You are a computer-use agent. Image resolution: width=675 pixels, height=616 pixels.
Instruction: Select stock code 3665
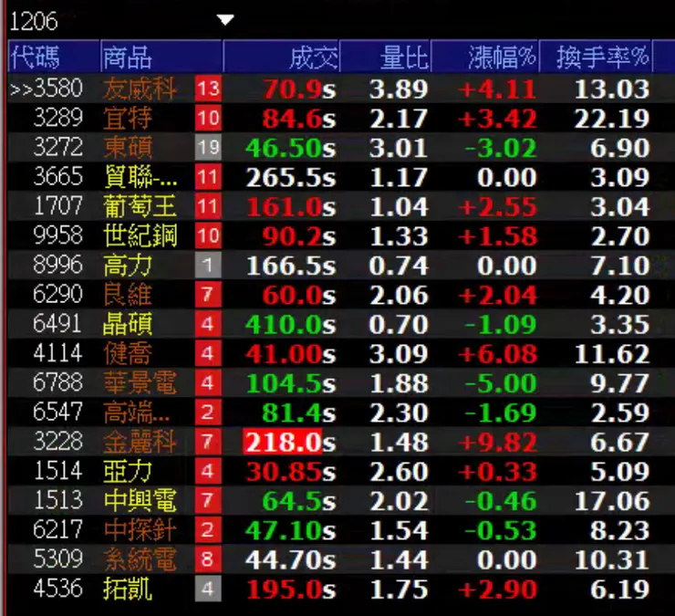click(57, 177)
